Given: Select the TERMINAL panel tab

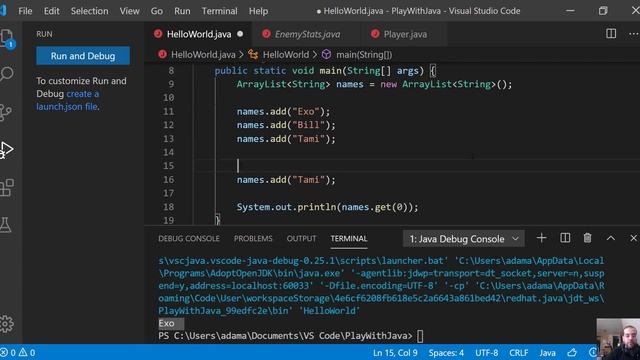Looking at the screenshot, I should click(x=349, y=238).
